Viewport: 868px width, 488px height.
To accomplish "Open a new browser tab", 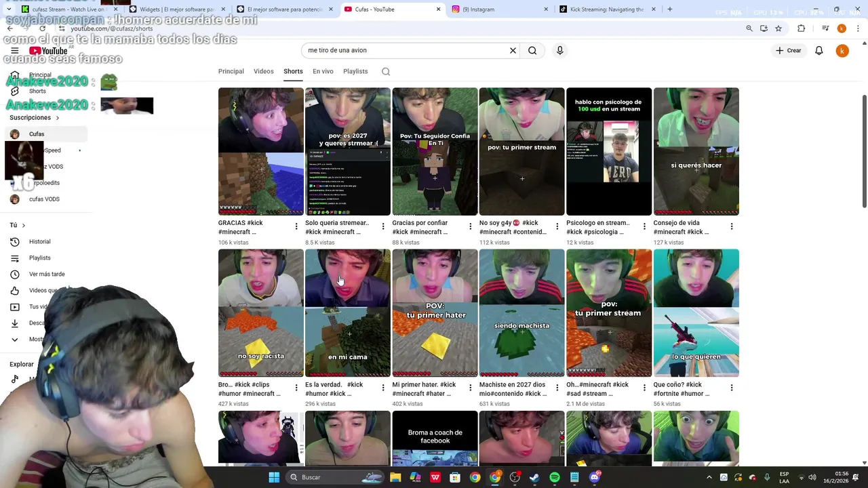I will 669,9.
